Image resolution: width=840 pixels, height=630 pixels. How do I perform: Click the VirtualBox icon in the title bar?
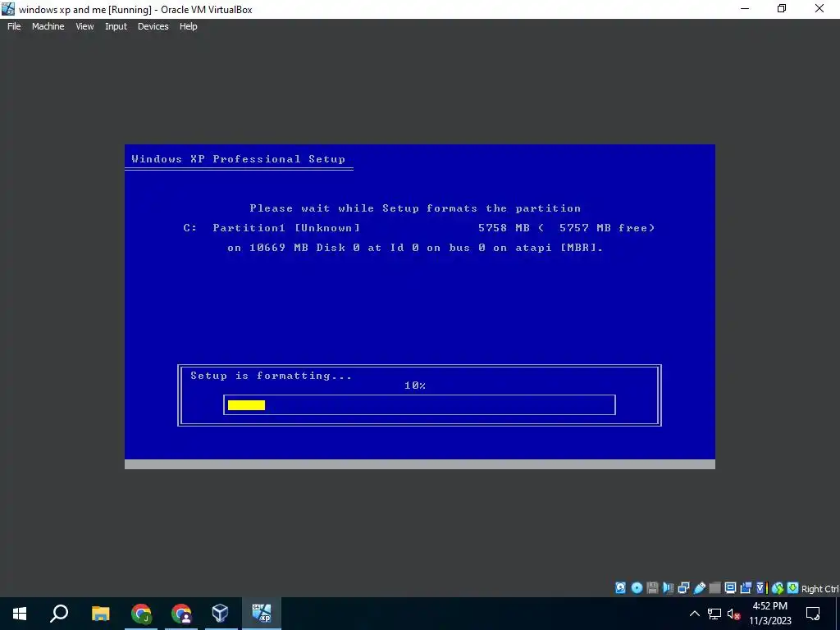8,9
